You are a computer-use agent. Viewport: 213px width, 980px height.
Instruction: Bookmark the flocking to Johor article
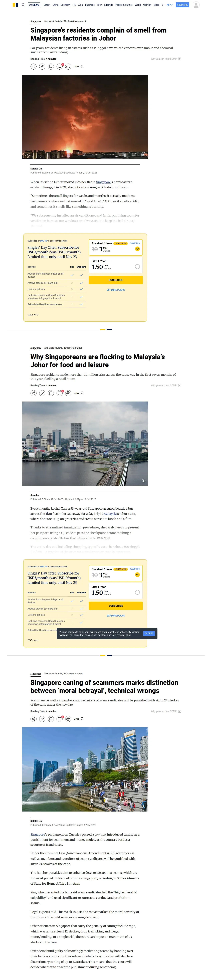51,393
